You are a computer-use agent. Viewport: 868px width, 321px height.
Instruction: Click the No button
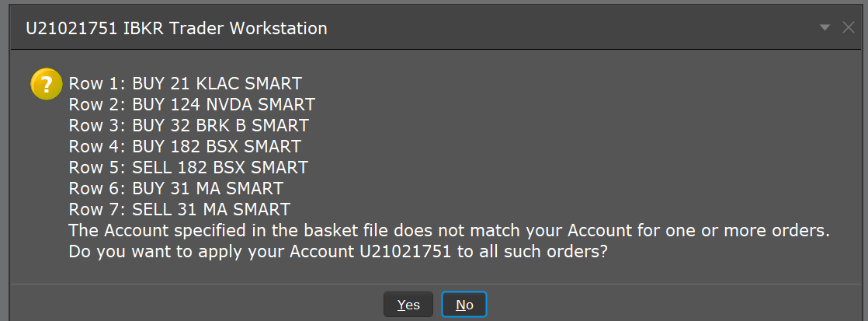[x=464, y=305]
